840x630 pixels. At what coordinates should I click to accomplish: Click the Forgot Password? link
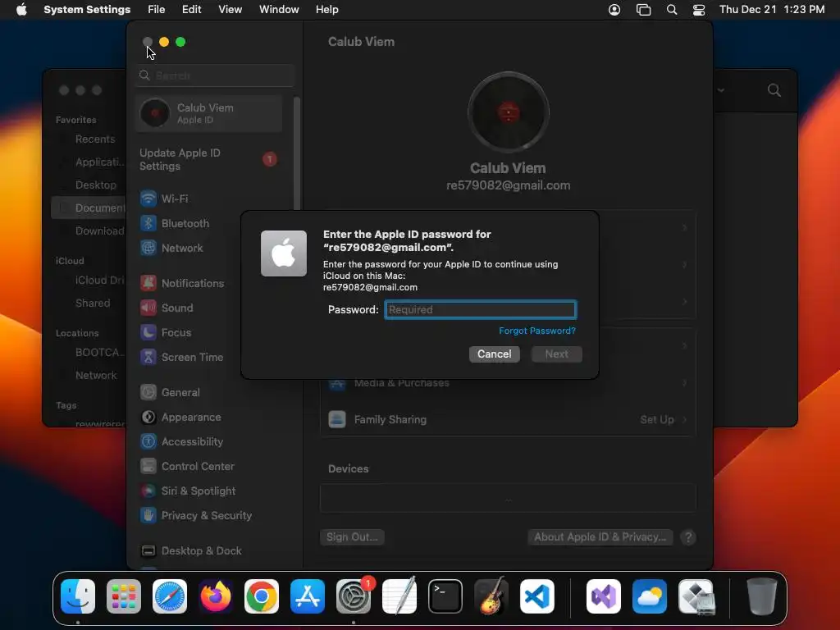537,331
